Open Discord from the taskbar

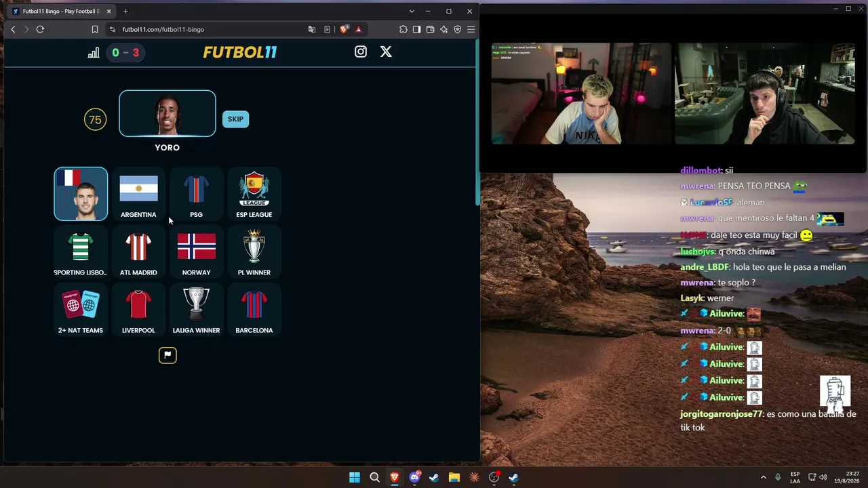414,477
